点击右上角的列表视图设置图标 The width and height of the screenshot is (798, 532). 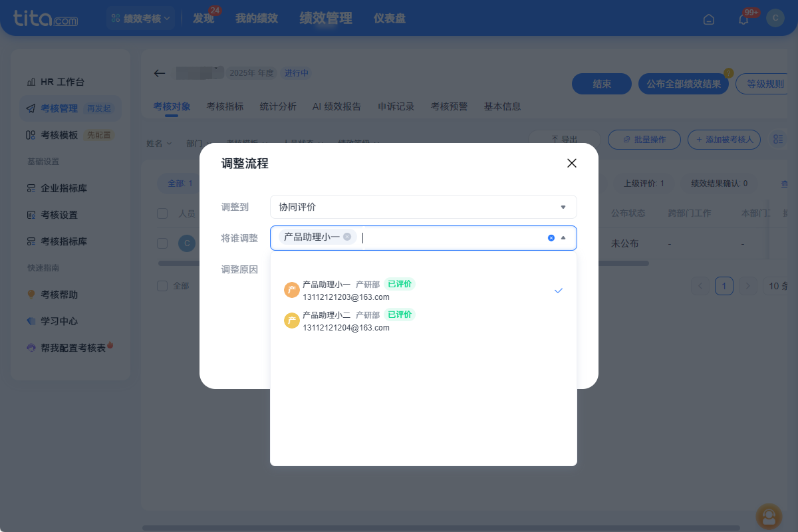(779, 139)
